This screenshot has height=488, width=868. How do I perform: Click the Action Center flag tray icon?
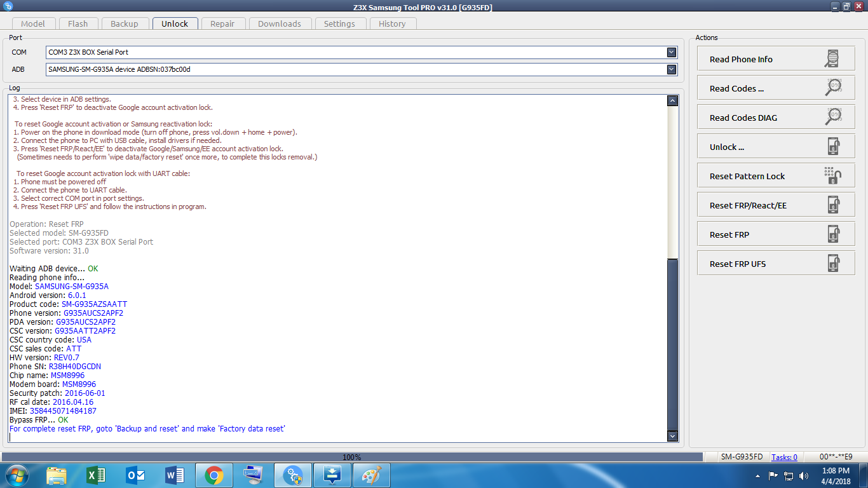click(773, 475)
